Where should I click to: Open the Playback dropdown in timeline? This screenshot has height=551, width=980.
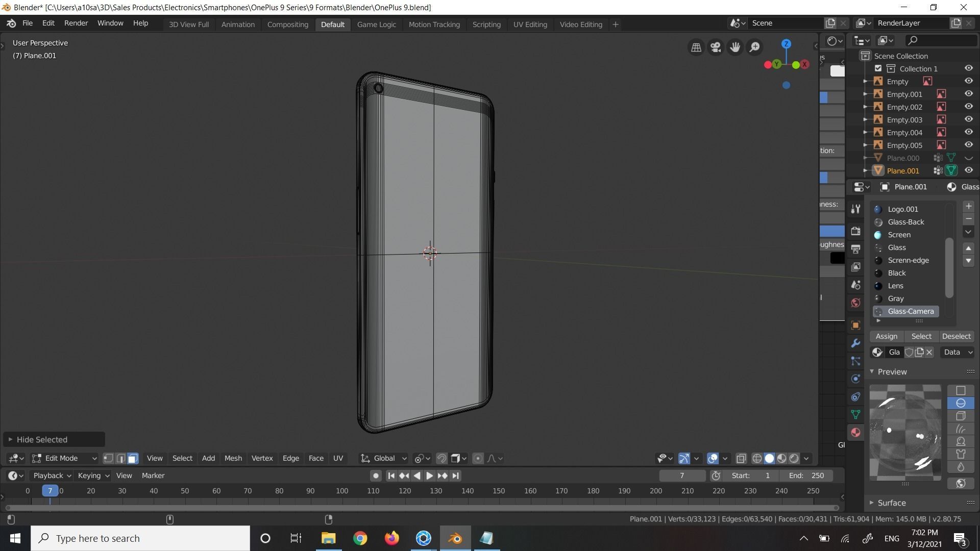52,475
